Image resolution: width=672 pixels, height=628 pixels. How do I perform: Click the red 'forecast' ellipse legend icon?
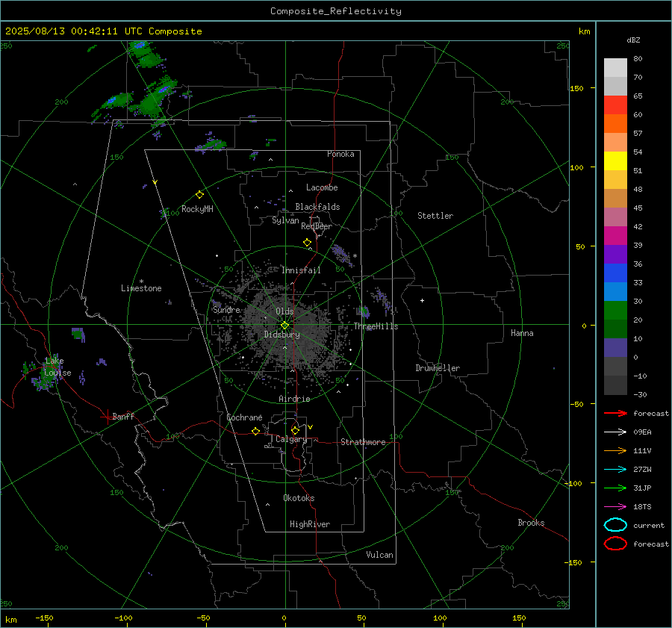[615, 544]
